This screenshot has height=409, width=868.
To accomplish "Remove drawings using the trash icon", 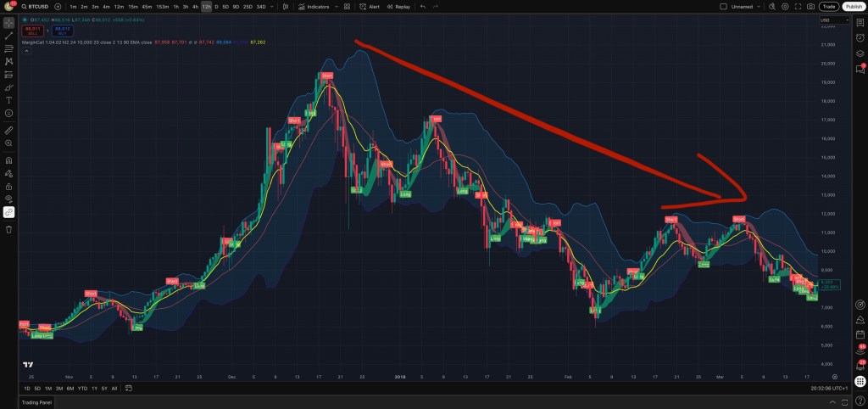I will click(8, 229).
